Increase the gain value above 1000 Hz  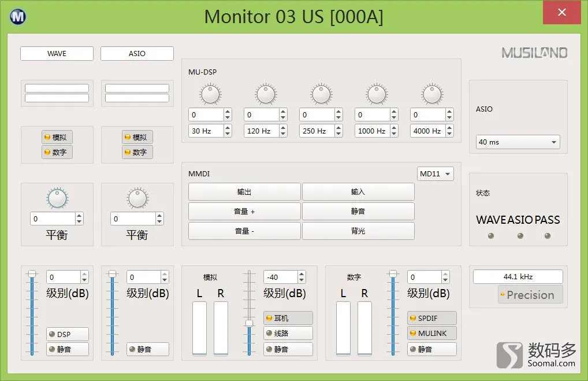(394, 112)
